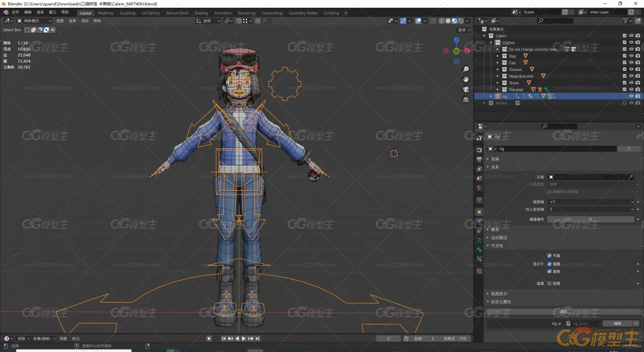Open the 物体模式 object mode dropdown
Viewport: 644px width, 352px height.
coord(34,21)
